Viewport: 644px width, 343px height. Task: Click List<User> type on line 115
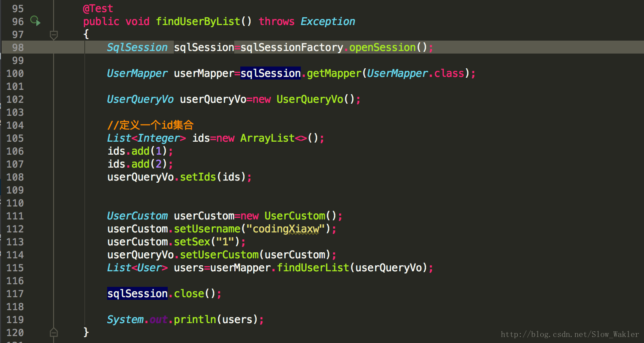point(137,268)
